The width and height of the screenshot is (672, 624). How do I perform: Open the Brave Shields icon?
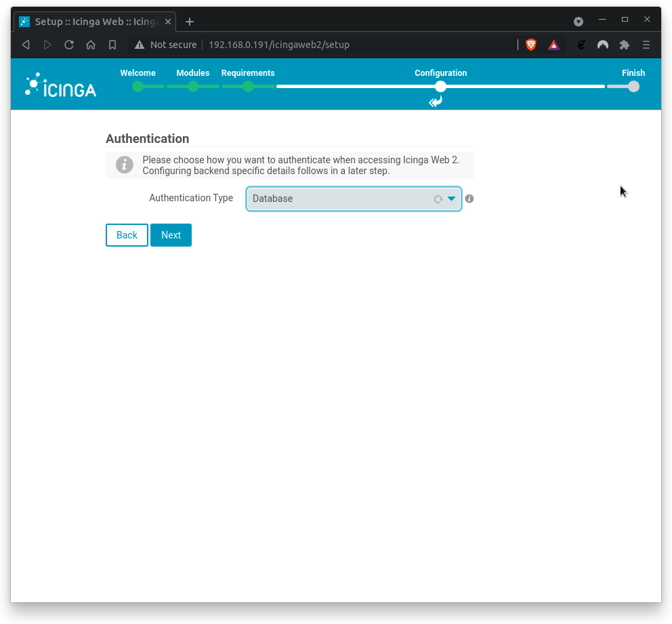pyautogui.click(x=531, y=45)
